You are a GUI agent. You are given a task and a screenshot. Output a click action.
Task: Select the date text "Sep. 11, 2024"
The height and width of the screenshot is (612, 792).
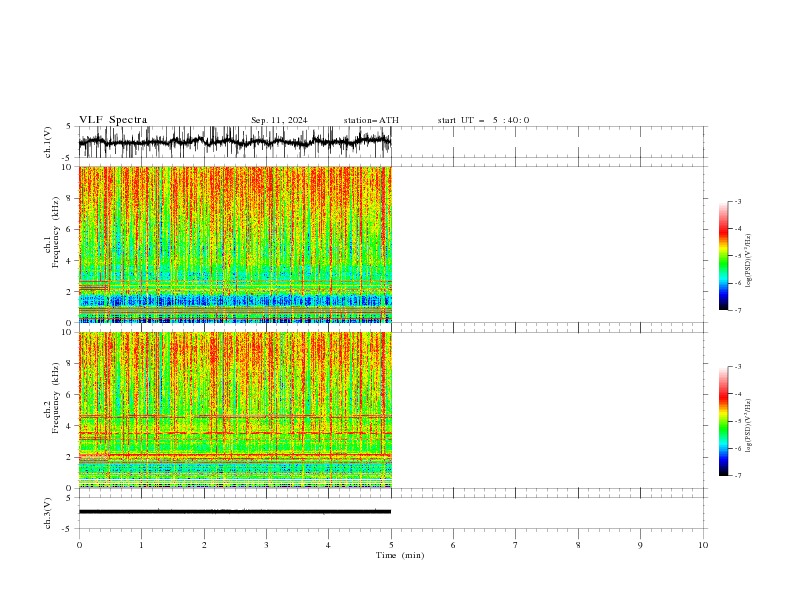click(279, 120)
